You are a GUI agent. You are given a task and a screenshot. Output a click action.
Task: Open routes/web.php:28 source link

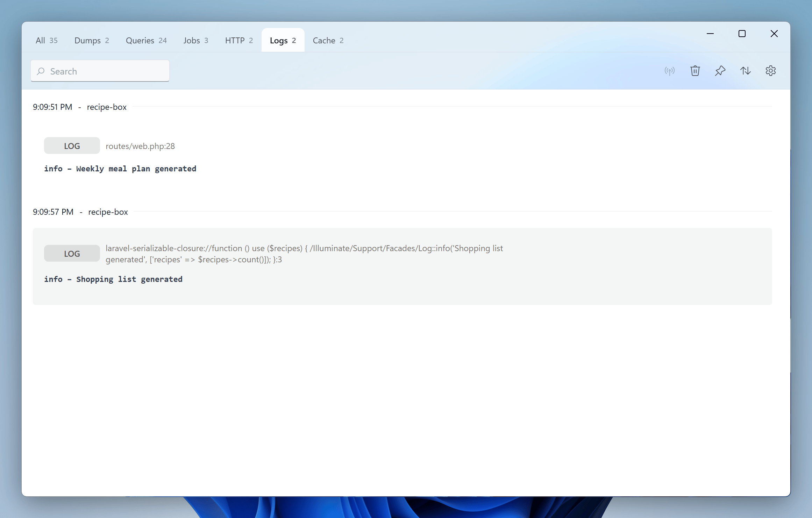click(x=140, y=146)
